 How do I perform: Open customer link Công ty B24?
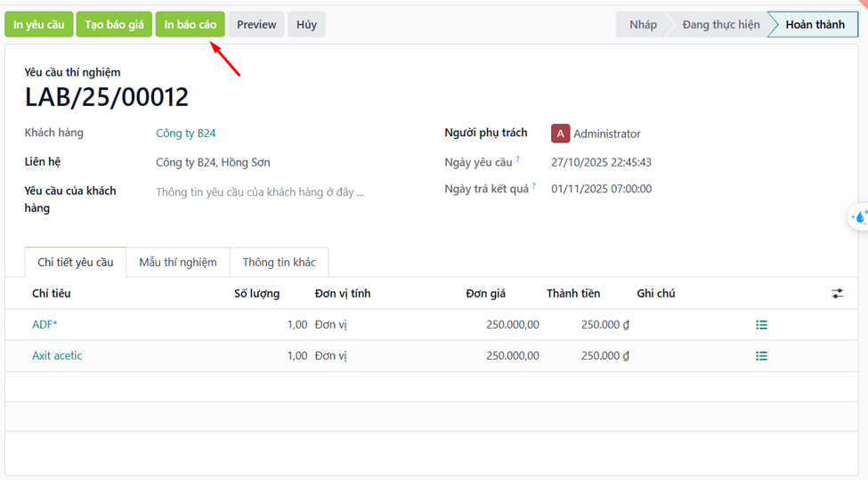click(185, 134)
